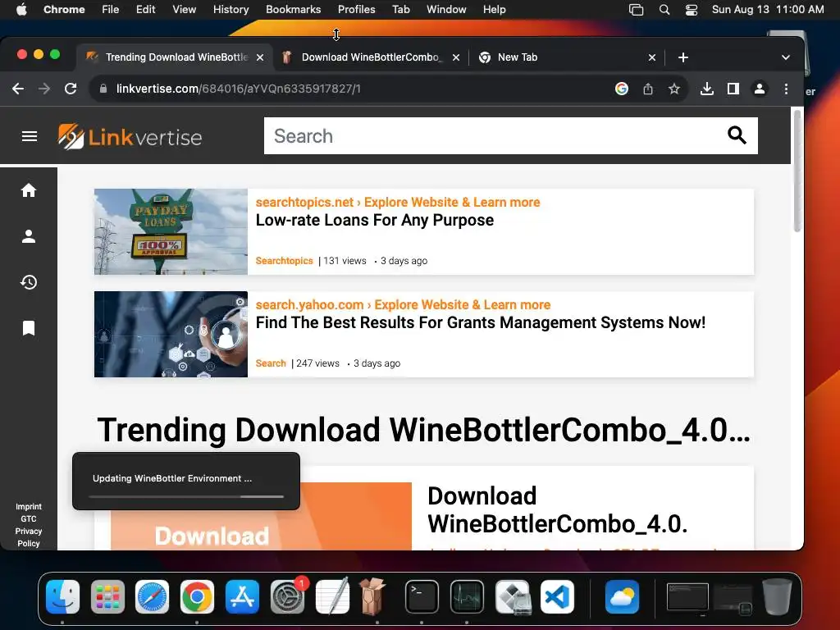Open Home in the left sidebar
Screen dimensions: 840x630
coord(29,190)
